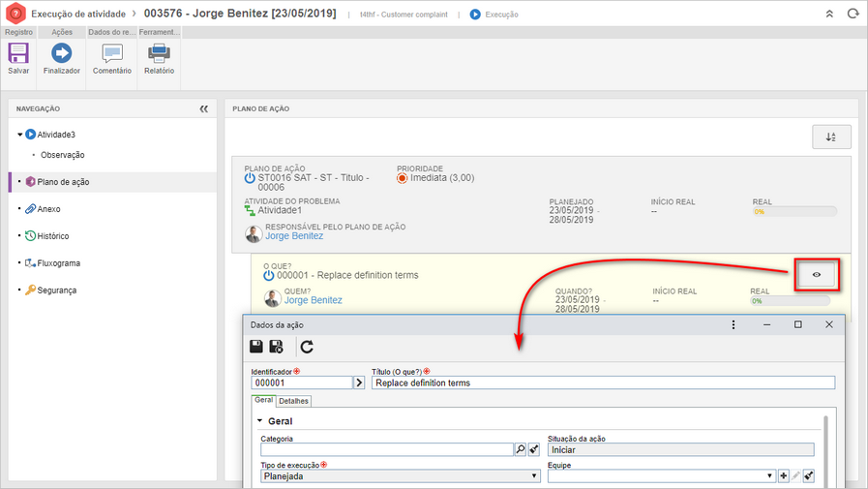Click the arrow button next to Identificador
The height and width of the screenshot is (489, 868).
359,382
